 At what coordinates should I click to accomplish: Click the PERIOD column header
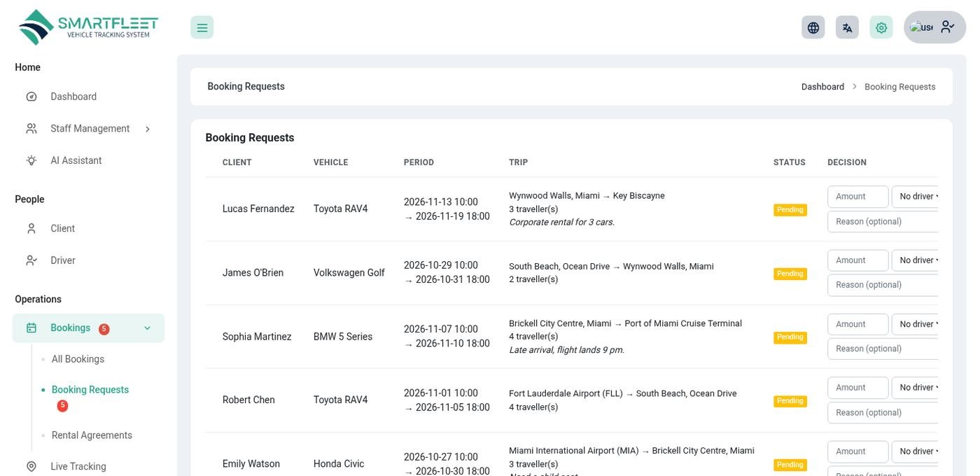point(419,162)
